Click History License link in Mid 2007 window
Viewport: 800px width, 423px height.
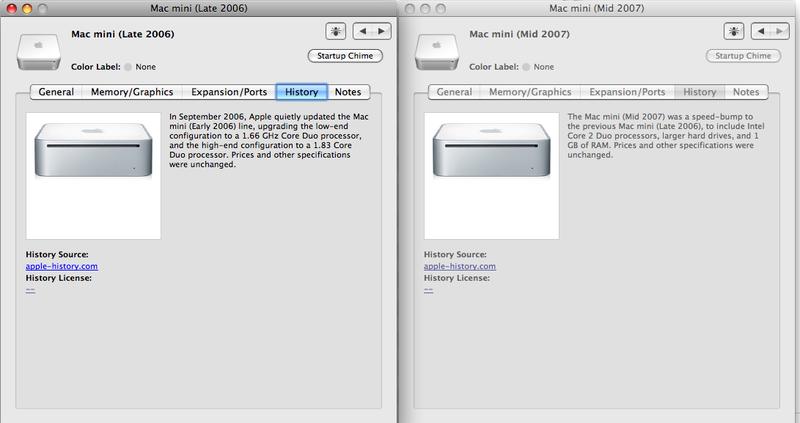(429, 290)
